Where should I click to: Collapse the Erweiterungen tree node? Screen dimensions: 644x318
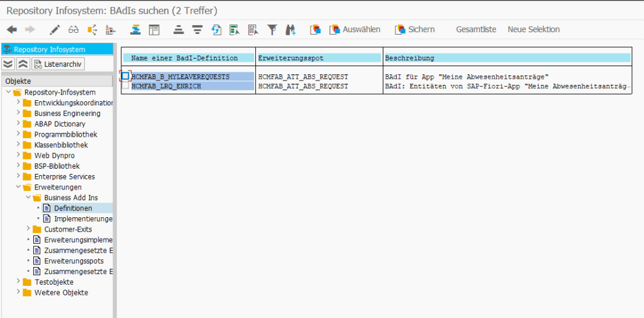coord(18,187)
